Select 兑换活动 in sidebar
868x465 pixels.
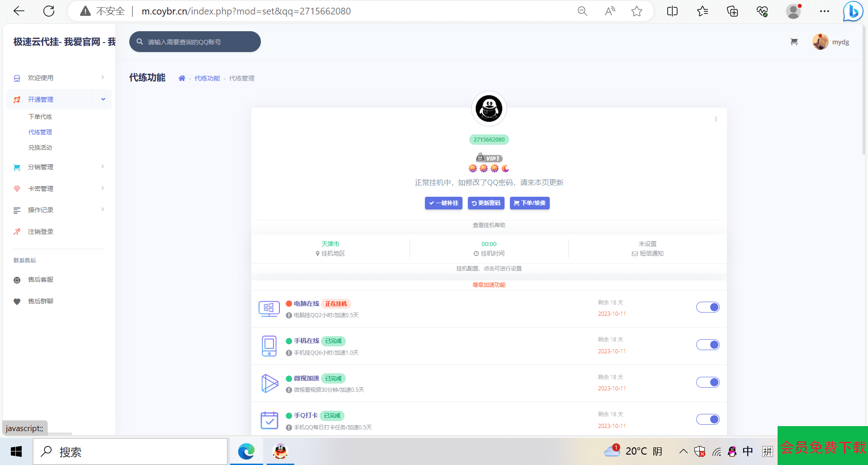point(40,147)
